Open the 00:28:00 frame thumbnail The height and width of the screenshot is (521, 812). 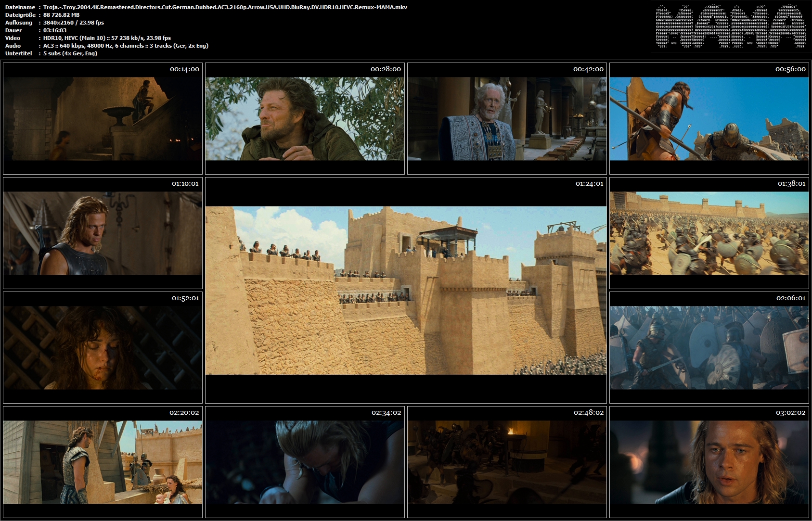coord(305,118)
